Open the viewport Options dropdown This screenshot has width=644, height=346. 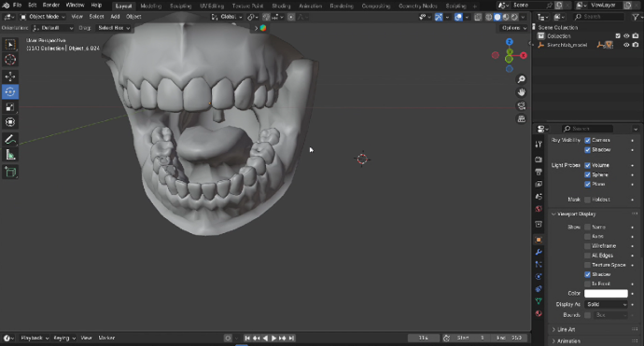tap(514, 28)
